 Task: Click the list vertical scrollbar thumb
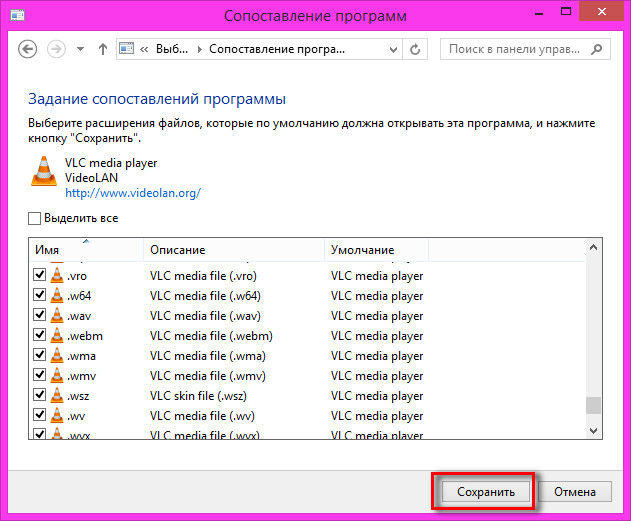[x=593, y=406]
